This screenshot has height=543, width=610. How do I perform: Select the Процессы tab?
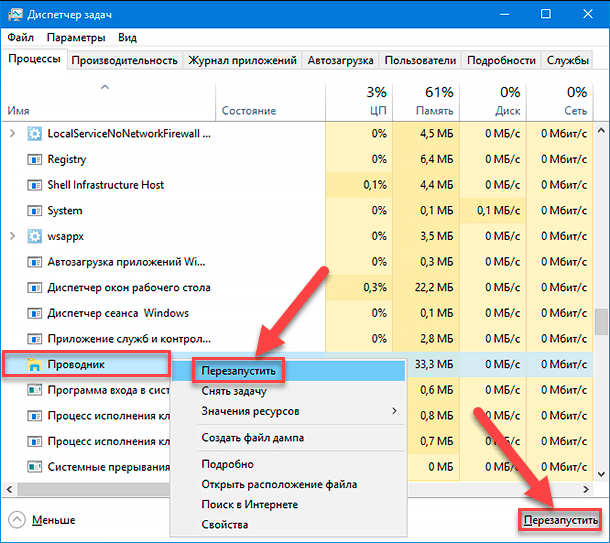click(34, 59)
